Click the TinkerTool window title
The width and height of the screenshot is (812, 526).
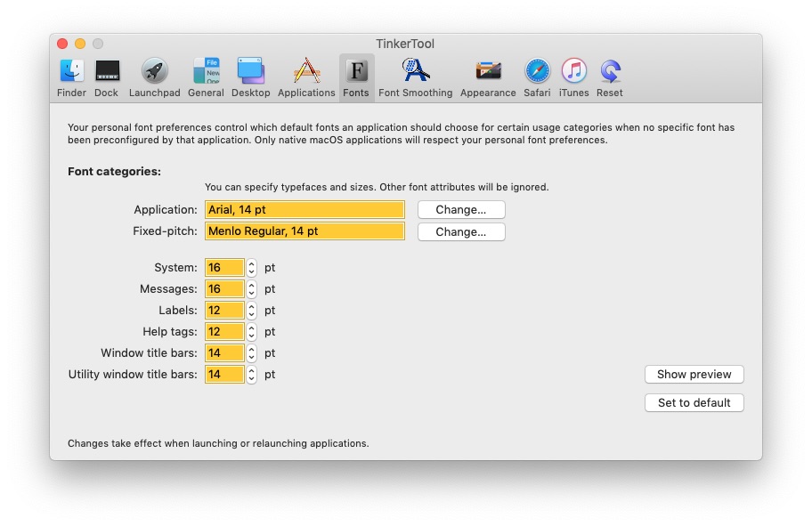tap(405, 44)
